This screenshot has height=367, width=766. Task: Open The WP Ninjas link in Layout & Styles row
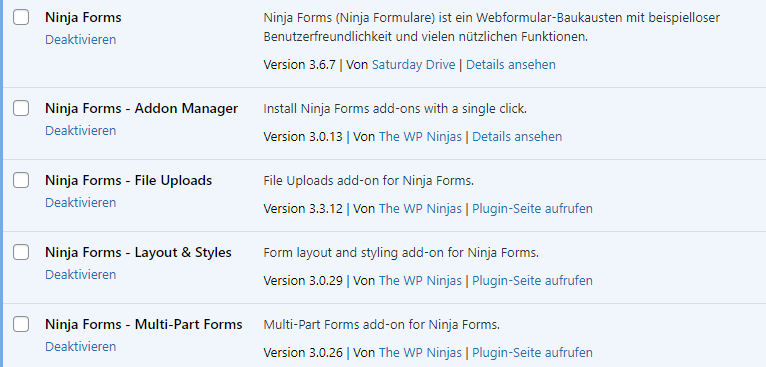[x=420, y=281]
